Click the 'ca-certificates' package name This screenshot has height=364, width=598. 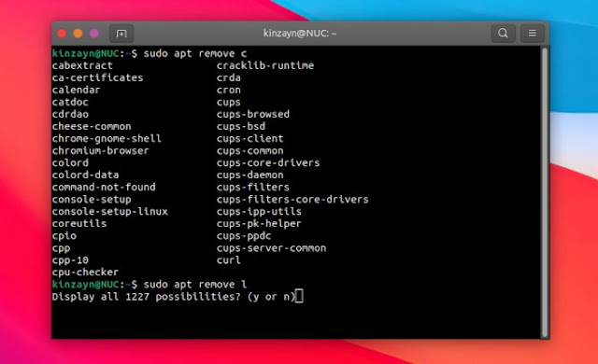[97, 77]
